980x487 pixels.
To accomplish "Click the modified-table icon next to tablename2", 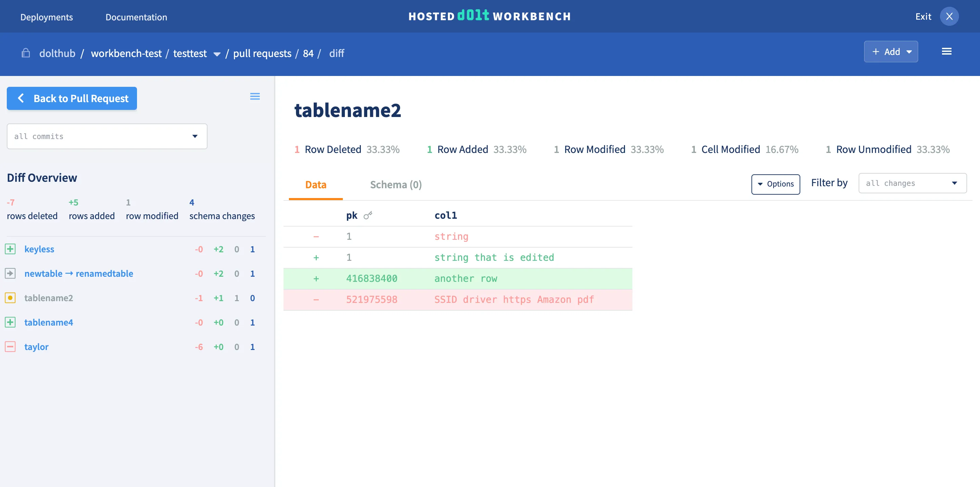I will pos(10,298).
